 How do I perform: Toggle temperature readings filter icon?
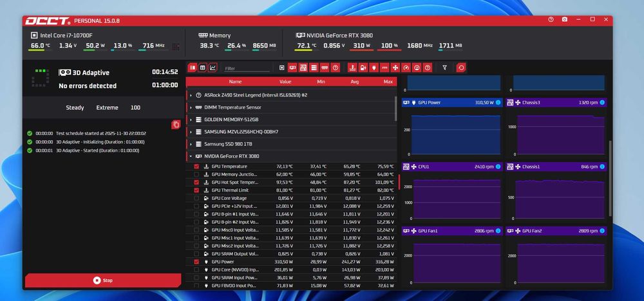point(352,68)
